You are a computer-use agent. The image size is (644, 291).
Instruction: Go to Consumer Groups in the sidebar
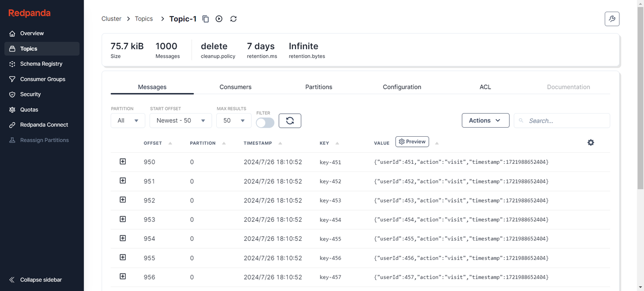42,79
